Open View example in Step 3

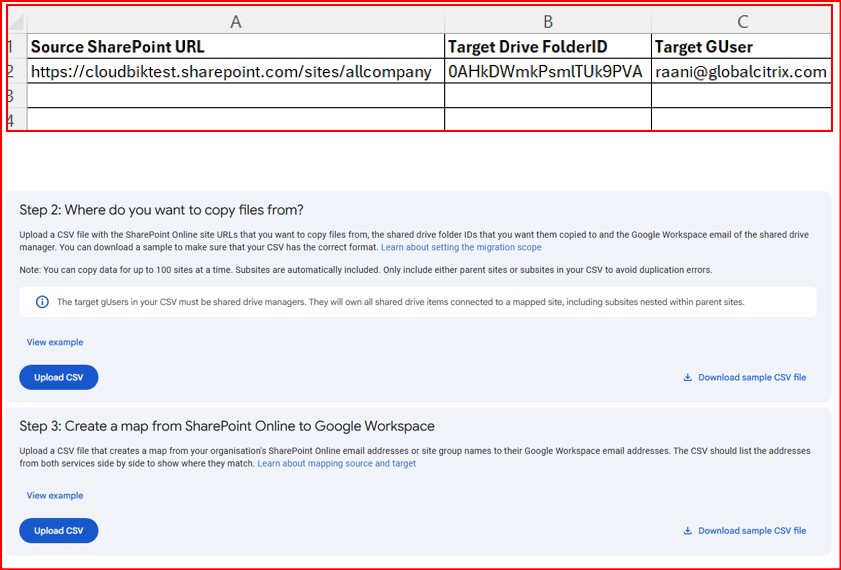point(55,495)
